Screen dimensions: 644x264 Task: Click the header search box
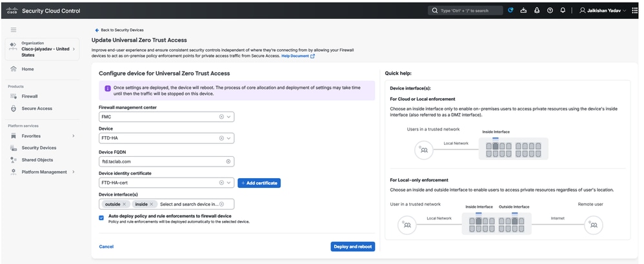(466, 10)
